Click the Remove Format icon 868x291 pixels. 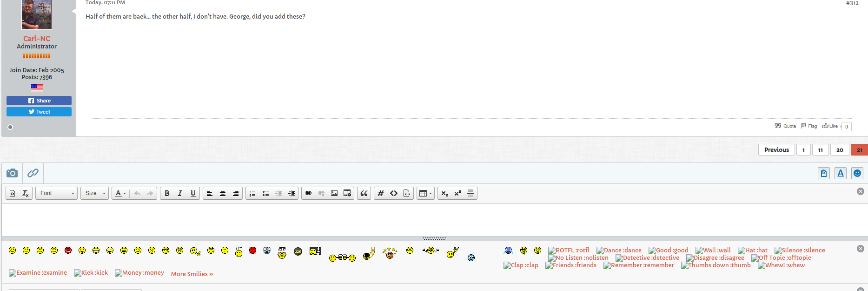pyautogui.click(x=26, y=193)
